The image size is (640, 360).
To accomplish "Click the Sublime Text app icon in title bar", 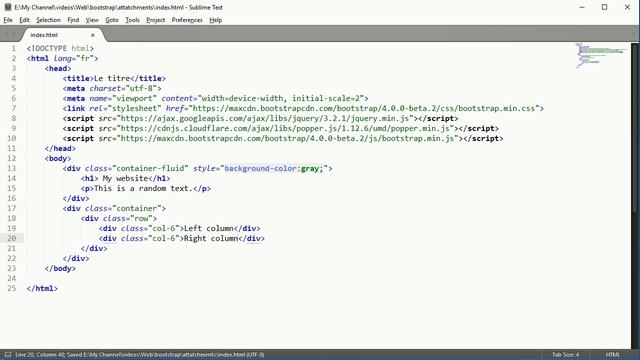I will (x=7, y=7).
